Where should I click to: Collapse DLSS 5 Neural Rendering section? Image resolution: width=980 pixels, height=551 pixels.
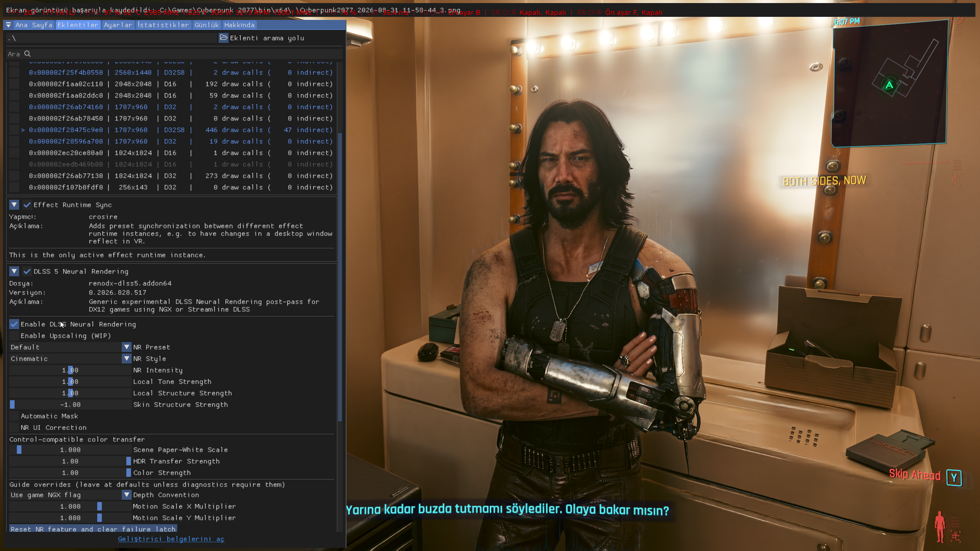[14, 272]
